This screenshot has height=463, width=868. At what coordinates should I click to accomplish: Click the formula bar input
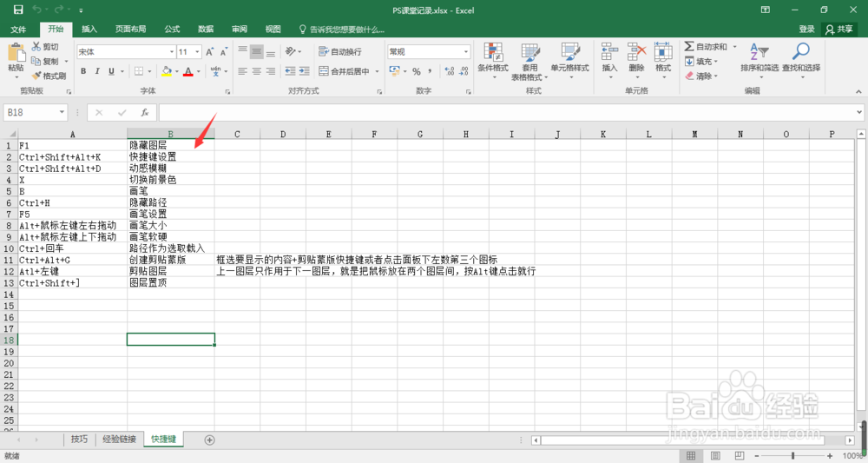click(507, 112)
